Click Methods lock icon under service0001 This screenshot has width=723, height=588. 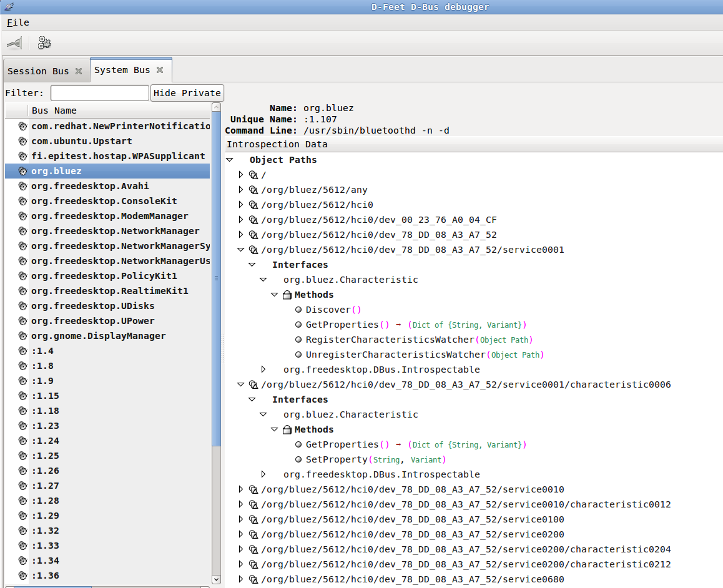click(287, 295)
